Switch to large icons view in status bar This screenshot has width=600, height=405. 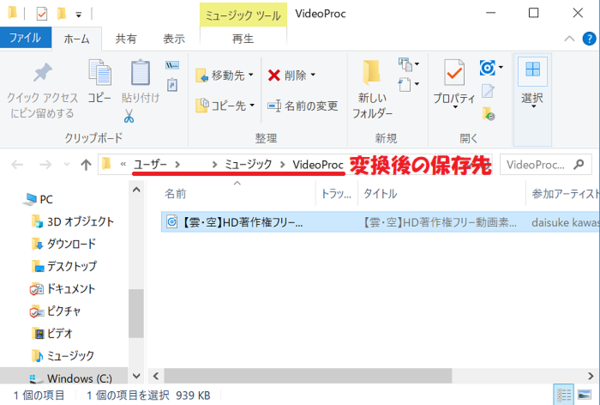(584, 394)
